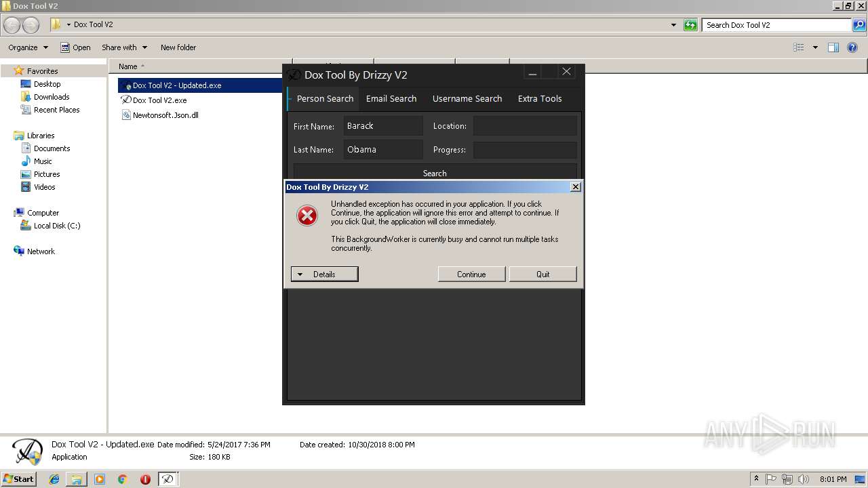
Task: Open Opera browser from taskbar
Action: click(145, 479)
